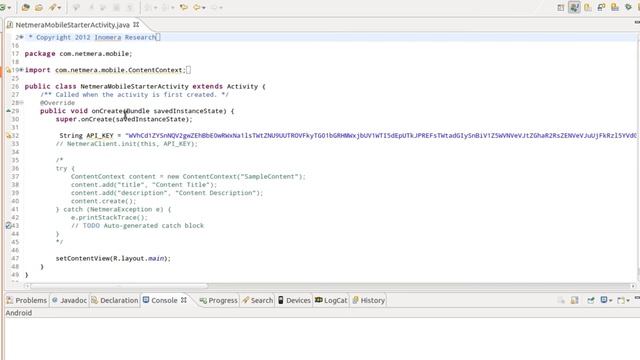Expand folded imports at line 19

(21, 70)
